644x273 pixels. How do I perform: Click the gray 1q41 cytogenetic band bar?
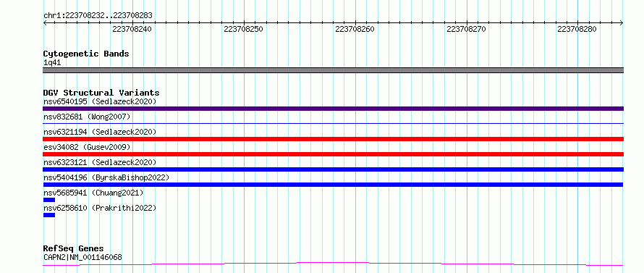click(333, 70)
